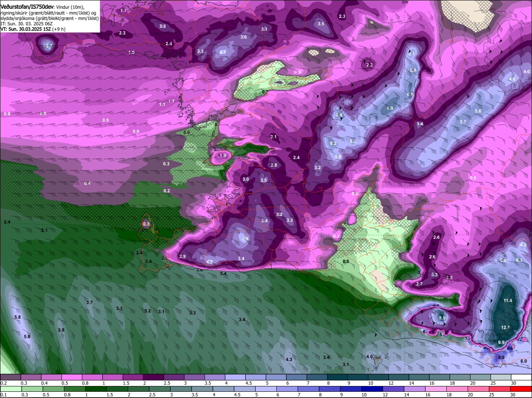Screen dimensions: 532x398
Task: Select the white swatch labeled 30 in upper legend
Action: pyautogui.click(x=521, y=377)
